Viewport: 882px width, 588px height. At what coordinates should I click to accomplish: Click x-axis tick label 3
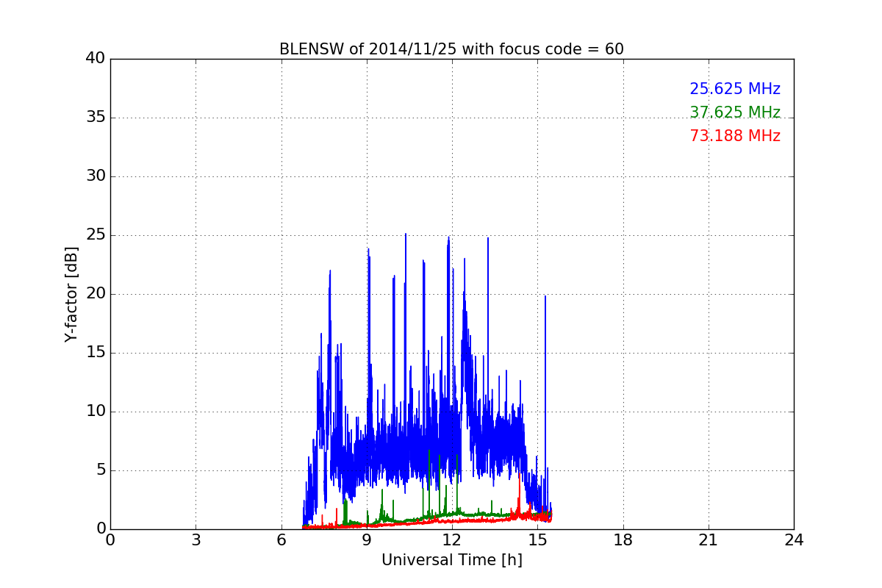pos(196,540)
